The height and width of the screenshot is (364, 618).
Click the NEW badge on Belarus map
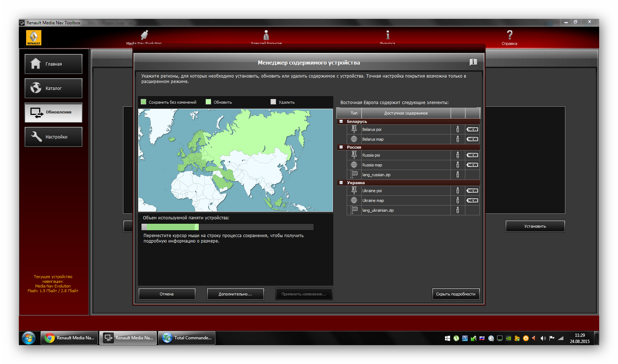(472, 139)
